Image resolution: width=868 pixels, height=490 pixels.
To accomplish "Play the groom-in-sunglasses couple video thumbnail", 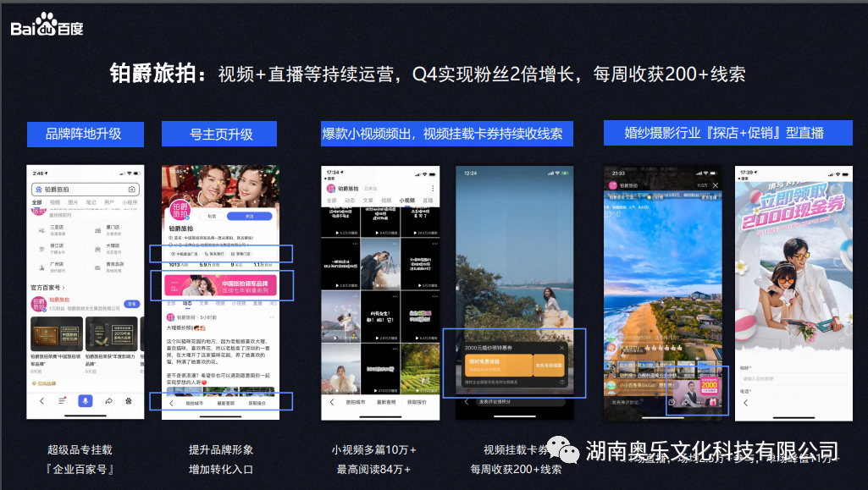I will (x=379, y=264).
